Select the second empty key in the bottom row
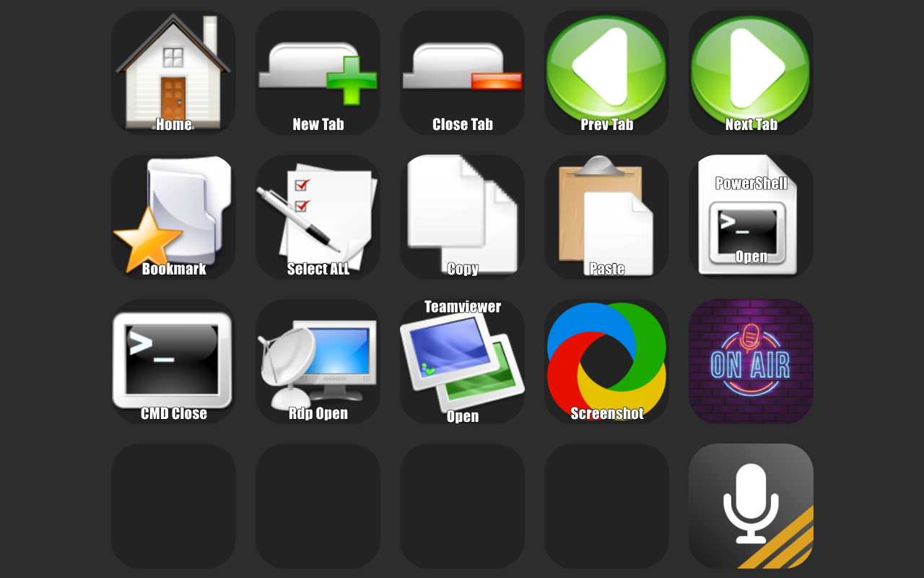The height and width of the screenshot is (578, 924). [x=318, y=506]
